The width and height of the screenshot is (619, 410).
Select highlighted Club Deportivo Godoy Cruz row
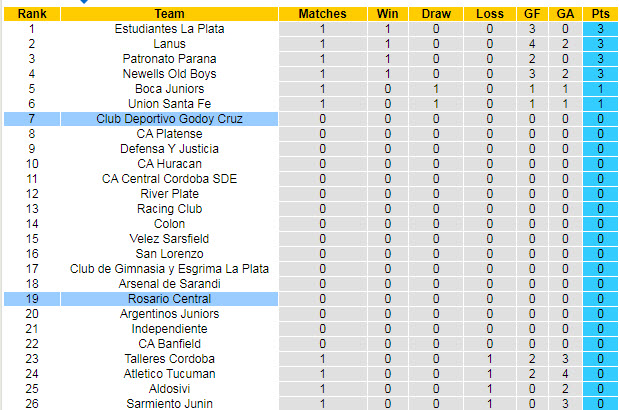[169, 119]
